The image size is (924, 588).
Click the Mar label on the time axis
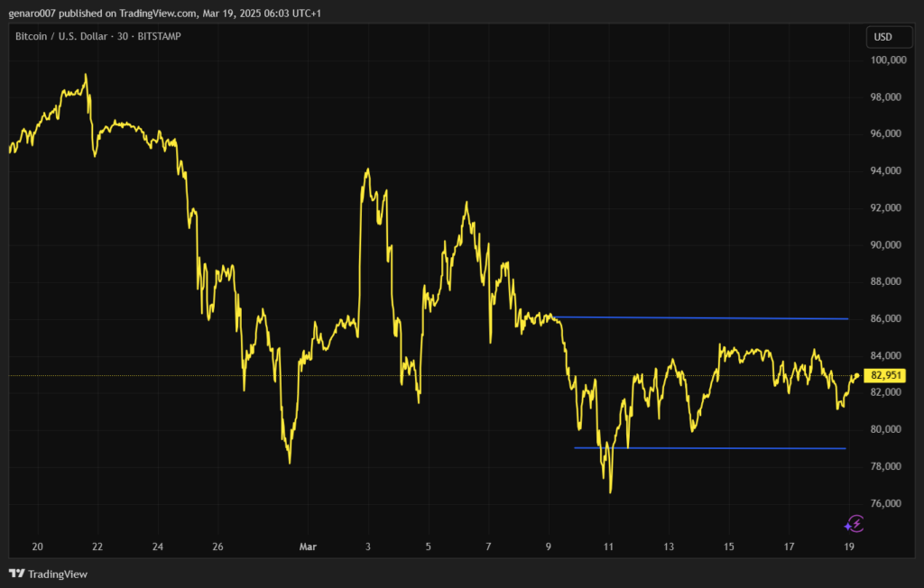click(307, 547)
